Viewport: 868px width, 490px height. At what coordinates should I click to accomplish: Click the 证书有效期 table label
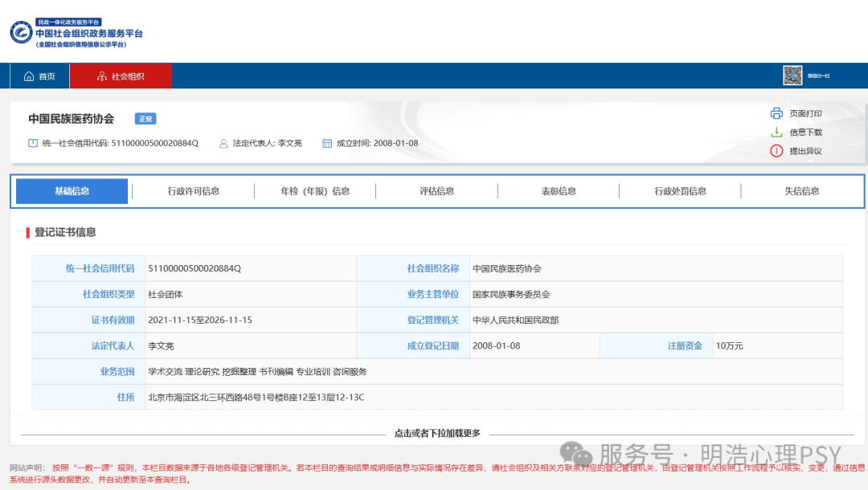(113, 320)
